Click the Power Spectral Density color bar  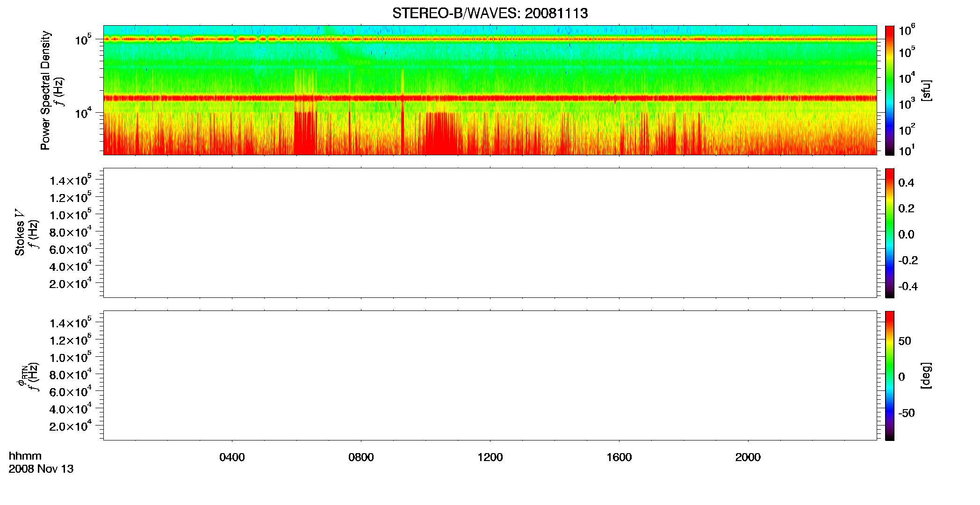point(889,90)
